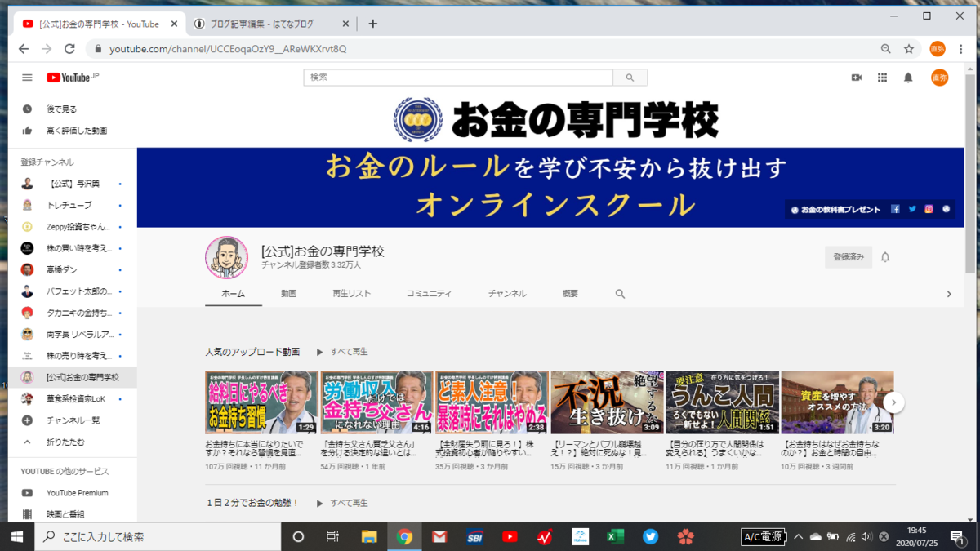The image size is (980, 551).
Task: Play 不況 生き抜け video thumbnail
Action: 607,402
